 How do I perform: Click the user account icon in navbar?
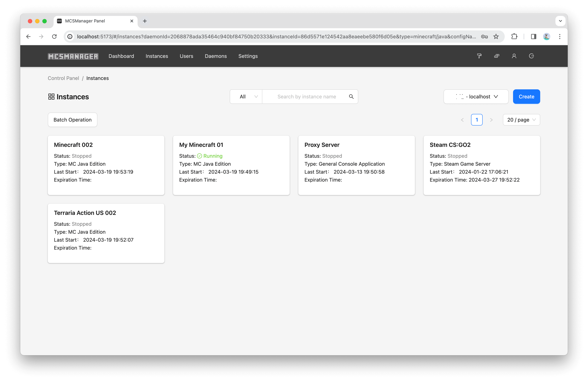[x=513, y=56]
